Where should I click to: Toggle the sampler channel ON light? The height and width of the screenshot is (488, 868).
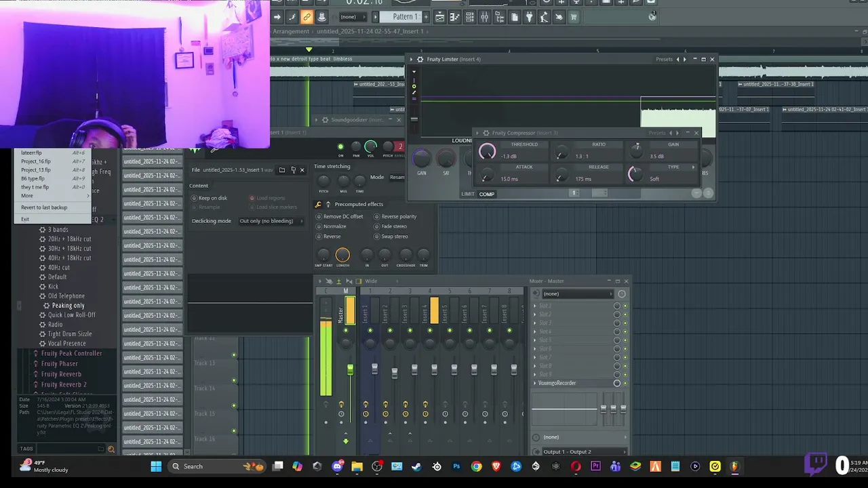click(341, 146)
